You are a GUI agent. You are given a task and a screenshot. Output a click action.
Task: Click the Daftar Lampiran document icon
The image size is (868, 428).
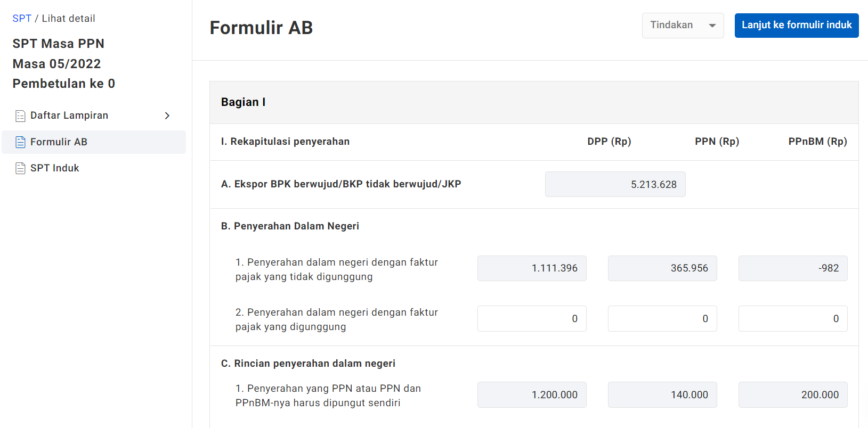[20, 116]
